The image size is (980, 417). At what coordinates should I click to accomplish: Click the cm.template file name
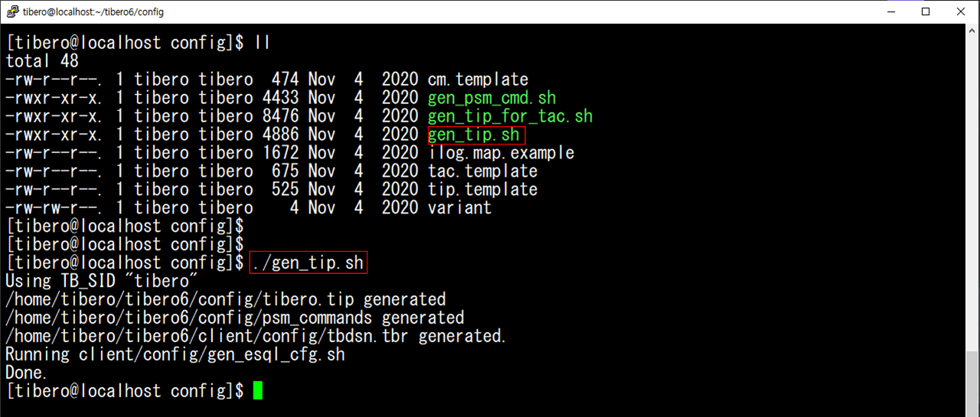click(x=478, y=80)
